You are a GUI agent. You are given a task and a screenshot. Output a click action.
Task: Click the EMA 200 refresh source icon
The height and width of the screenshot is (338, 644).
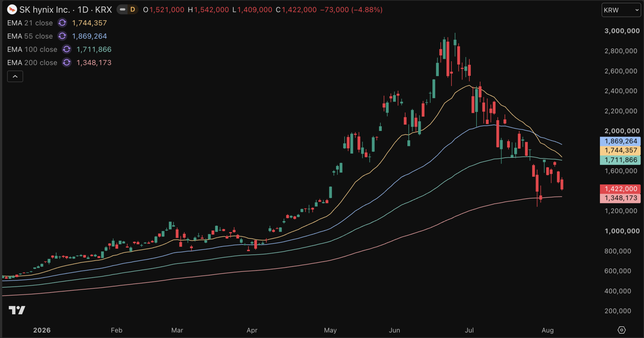[x=67, y=63]
